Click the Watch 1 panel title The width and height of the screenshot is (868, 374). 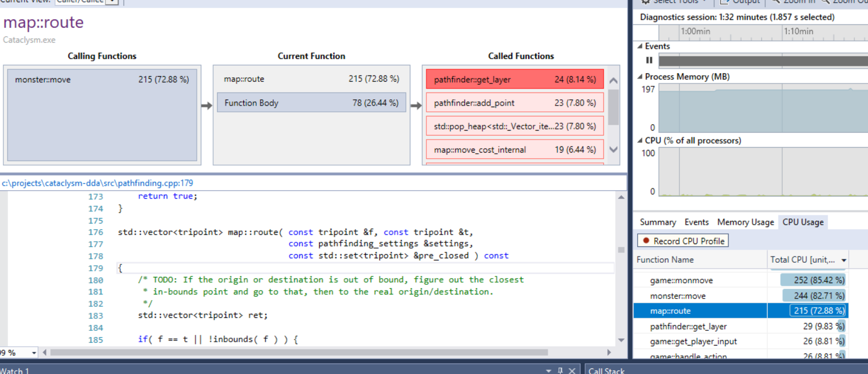pyautogui.click(x=15, y=371)
